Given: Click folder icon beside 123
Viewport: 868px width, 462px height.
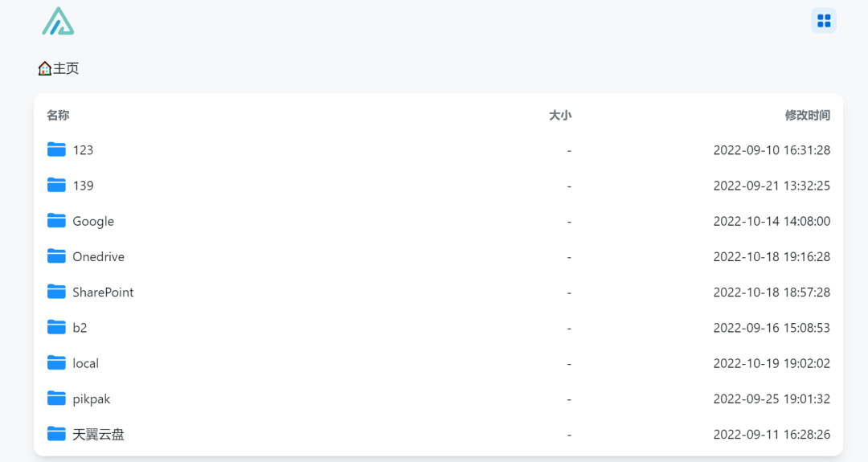Looking at the screenshot, I should coord(56,150).
